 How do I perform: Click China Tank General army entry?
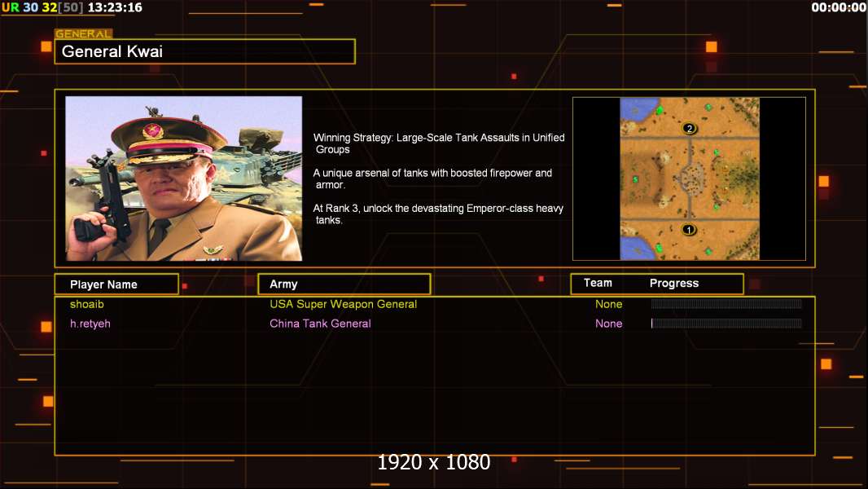[320, 324]
